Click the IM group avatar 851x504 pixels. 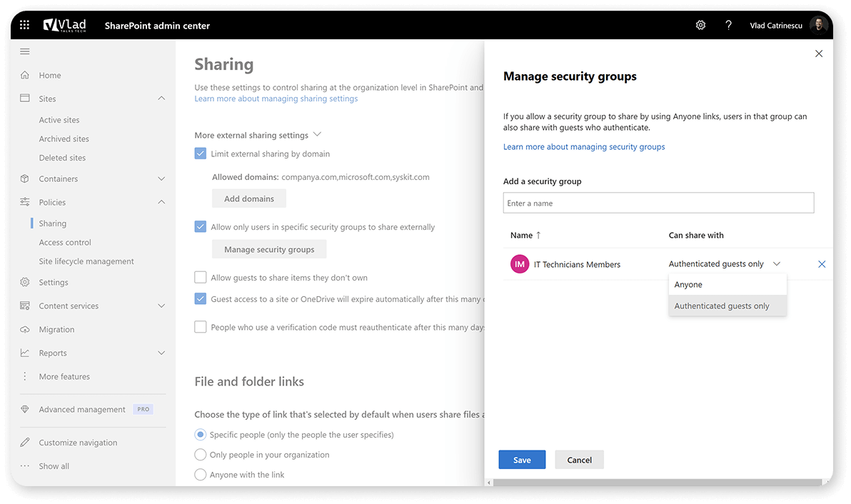click(x=520, y=264)
